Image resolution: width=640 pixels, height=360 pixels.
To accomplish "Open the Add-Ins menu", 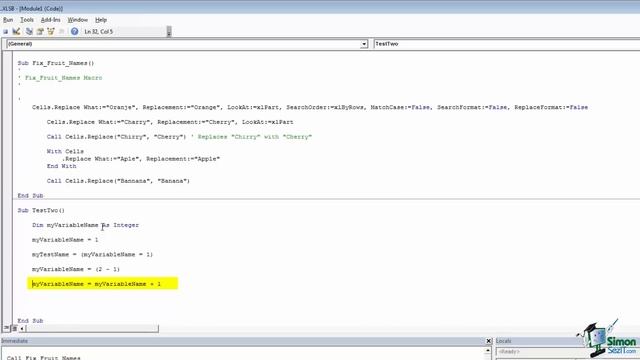I will pos(51,20).
